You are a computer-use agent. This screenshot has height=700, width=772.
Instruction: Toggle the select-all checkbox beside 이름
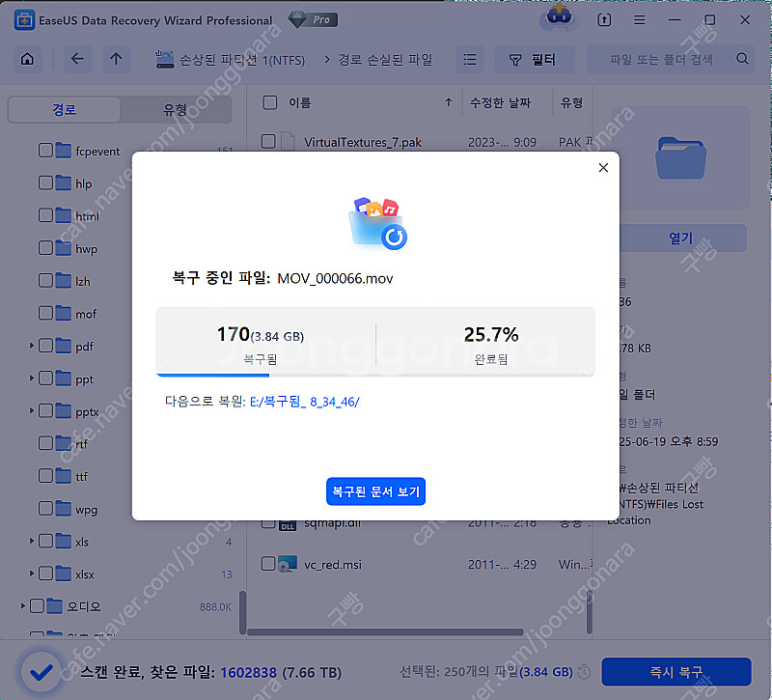coord(270,102)
